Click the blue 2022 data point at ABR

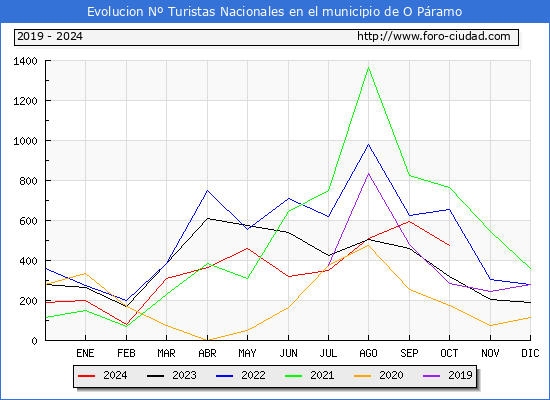point(207,191)
